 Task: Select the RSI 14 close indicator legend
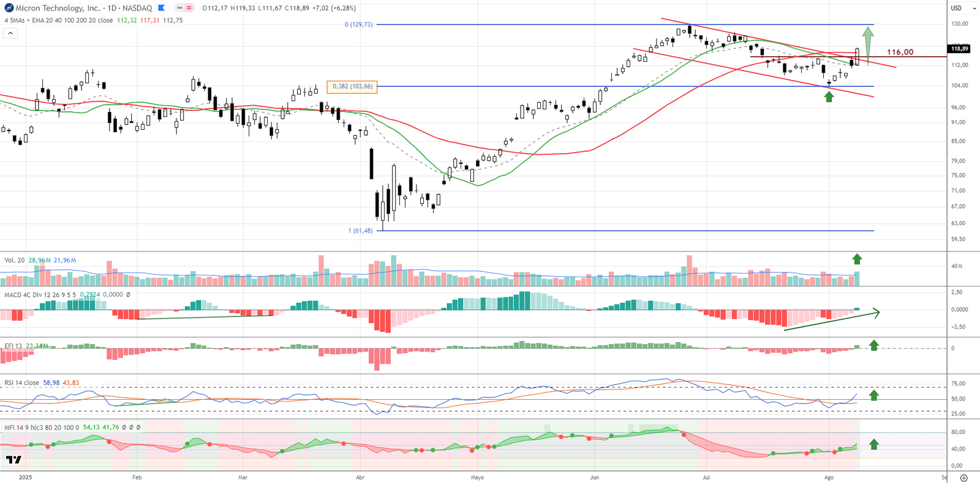[x=21, y=383]
